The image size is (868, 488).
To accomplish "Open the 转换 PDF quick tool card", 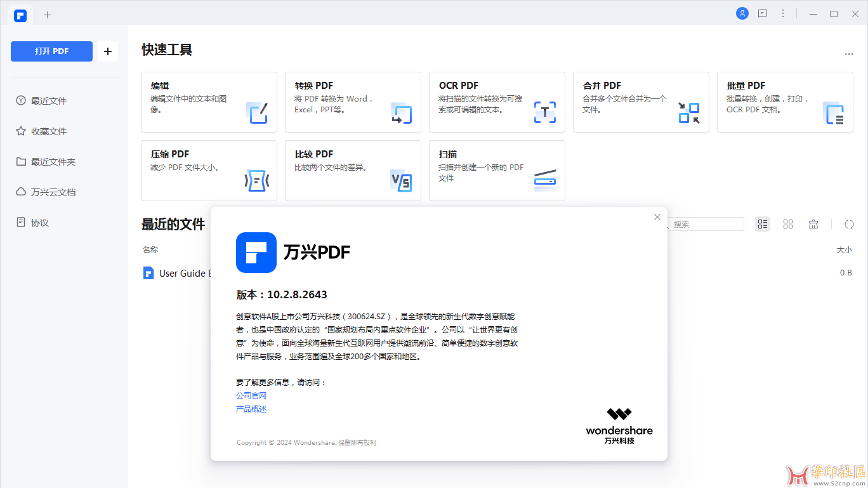I will click(353, 102).
